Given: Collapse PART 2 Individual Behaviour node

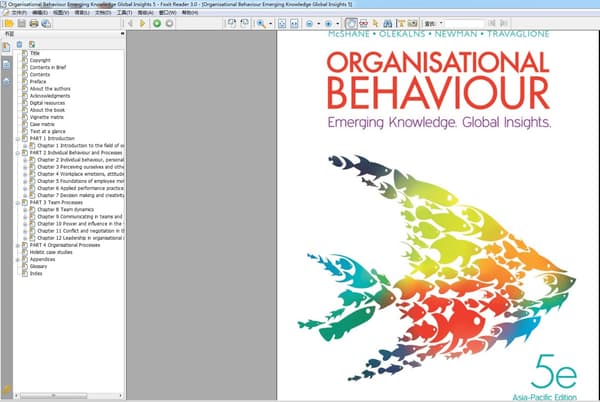Looking at the screenshot, I should tap(18, 153).
